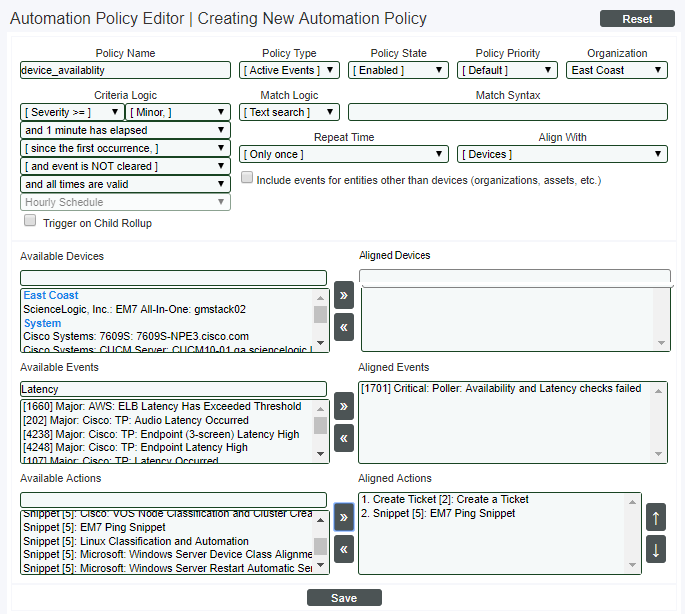The width and height of the screenshot is (685, 614).
Task: Open the Repeat Time Only once dropdown
Action: [344, 154]
